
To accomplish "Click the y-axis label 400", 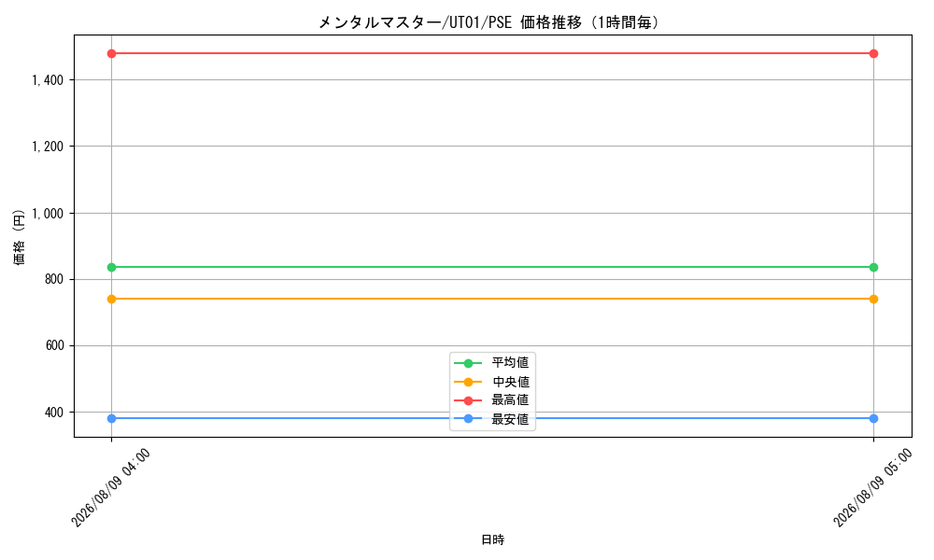I will pos(54,412).
